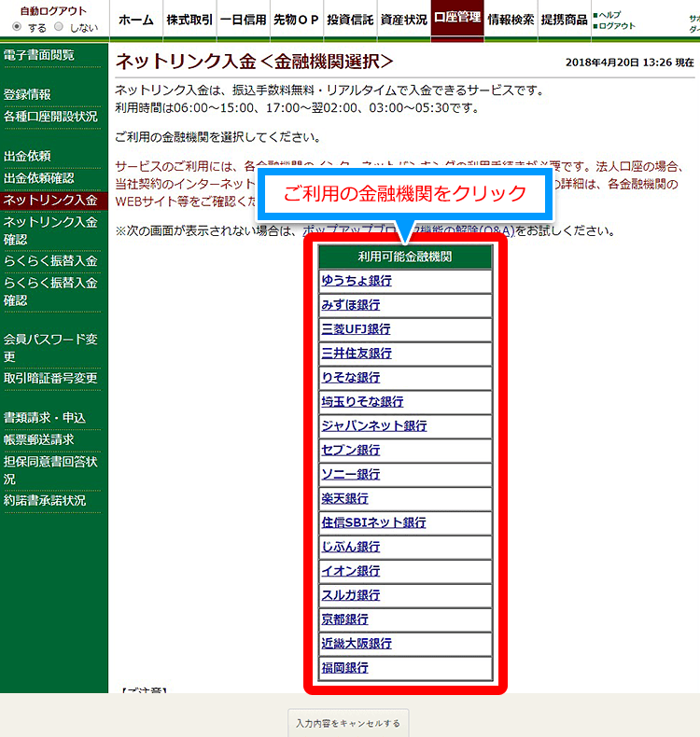Choose 三菱UFJ銀行 from the bank list
This screenshot has height=737, width=700.
point(356,329)
